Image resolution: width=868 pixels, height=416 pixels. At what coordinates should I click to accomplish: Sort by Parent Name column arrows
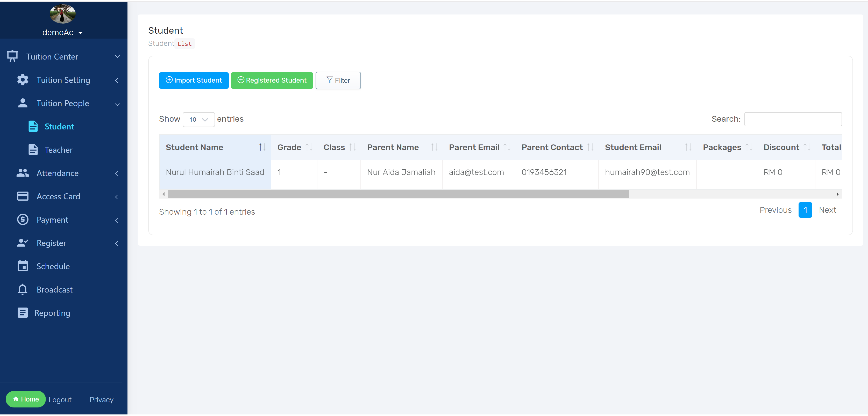(x=434, y=147)
